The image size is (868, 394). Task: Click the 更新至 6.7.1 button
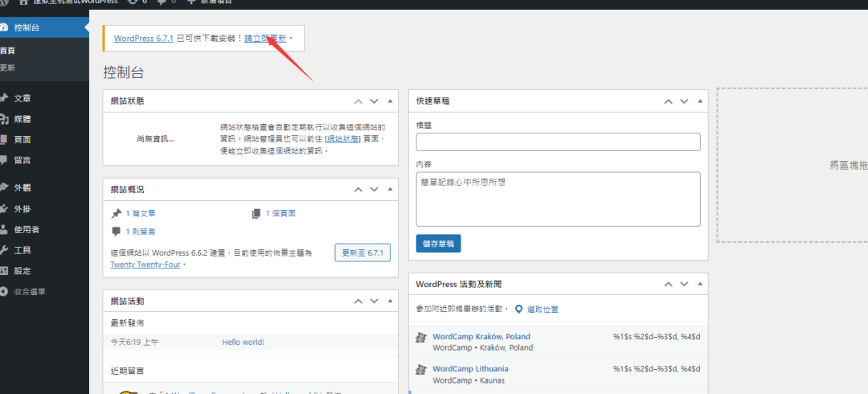pos(362,252)
